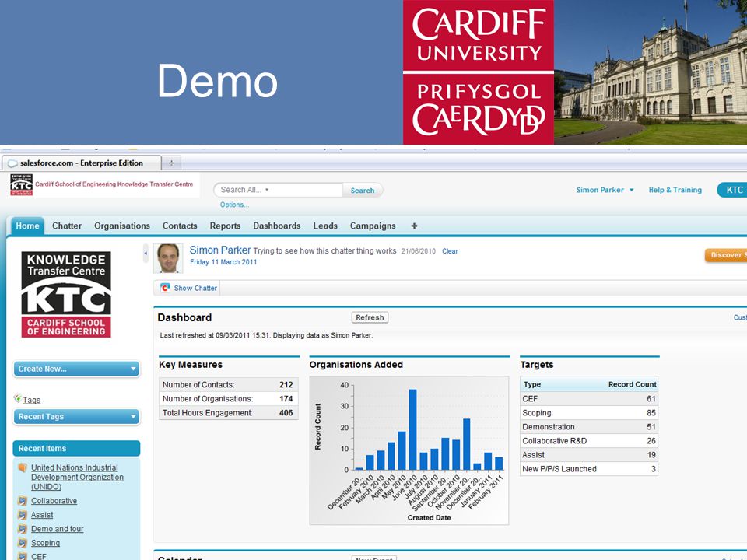
Task: Open the Friday 11 March 2011 date link
Action: coord(223,262)
